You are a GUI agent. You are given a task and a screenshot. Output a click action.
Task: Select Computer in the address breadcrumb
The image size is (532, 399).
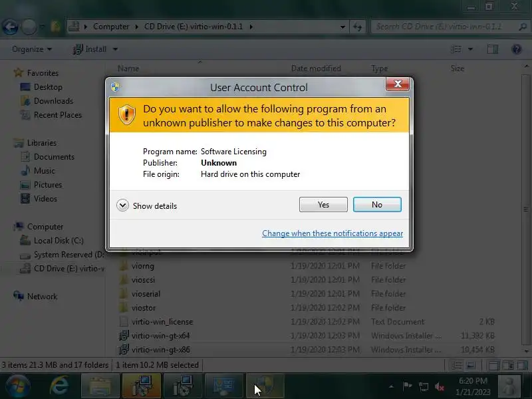point(111,27)
